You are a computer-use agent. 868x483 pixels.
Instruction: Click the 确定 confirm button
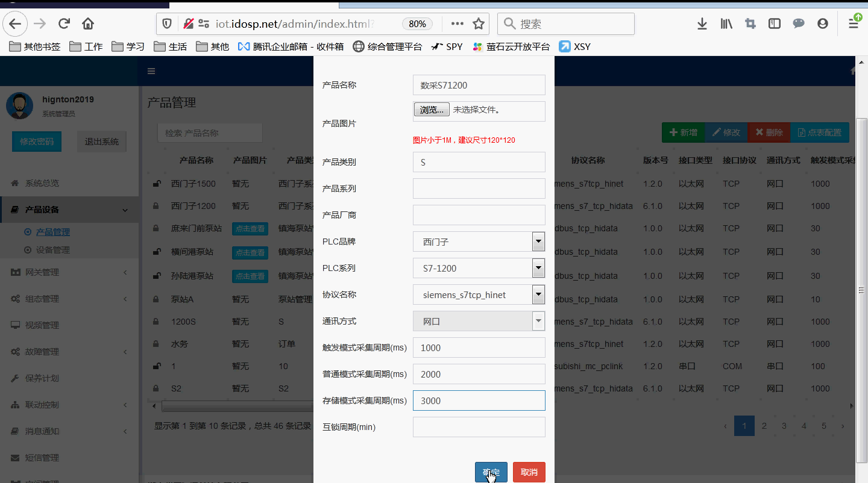click(x=491, y=472)
